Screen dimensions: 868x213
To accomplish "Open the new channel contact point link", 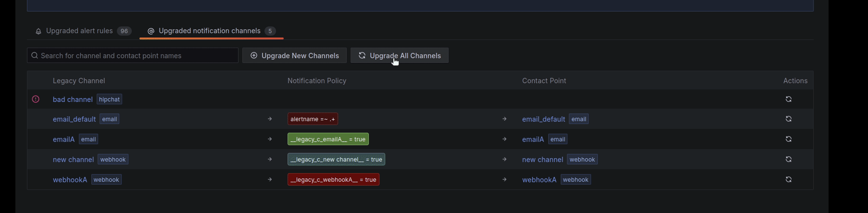I will pos(542,159).
